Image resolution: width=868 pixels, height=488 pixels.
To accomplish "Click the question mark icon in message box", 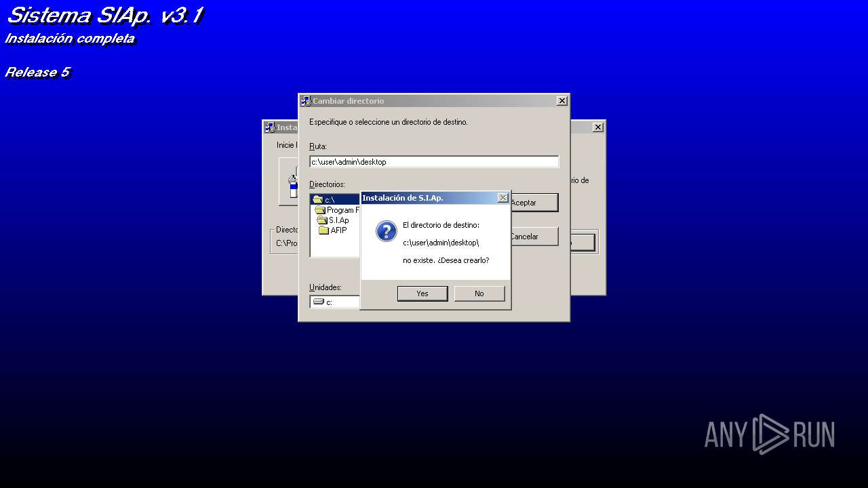I will [x=386, y=231].
